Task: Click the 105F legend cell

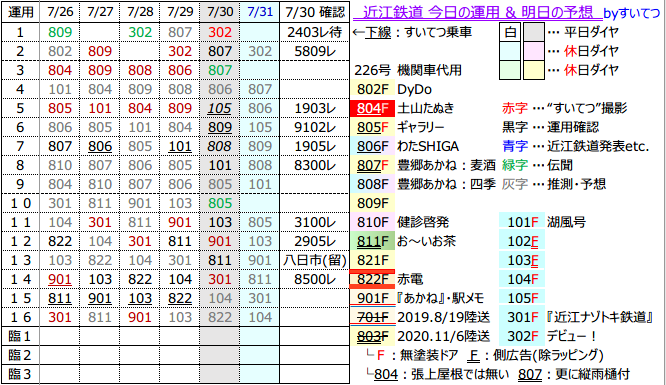Action: (x=522, y=298)
